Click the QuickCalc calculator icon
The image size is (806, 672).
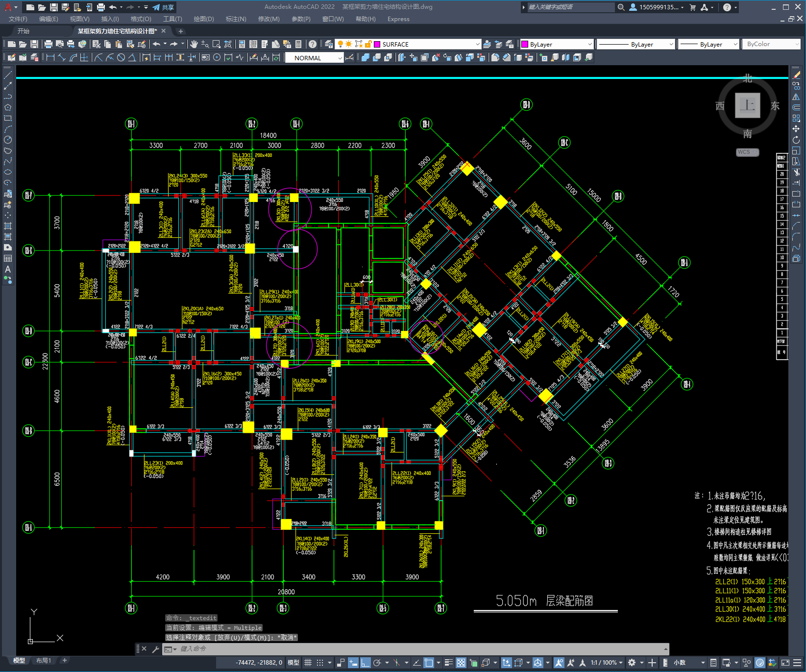[298, 44]
